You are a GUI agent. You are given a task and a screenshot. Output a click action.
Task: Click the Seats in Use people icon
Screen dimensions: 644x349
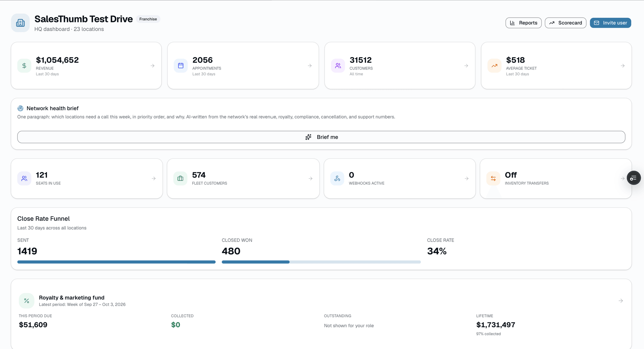[x=24, y=179]
